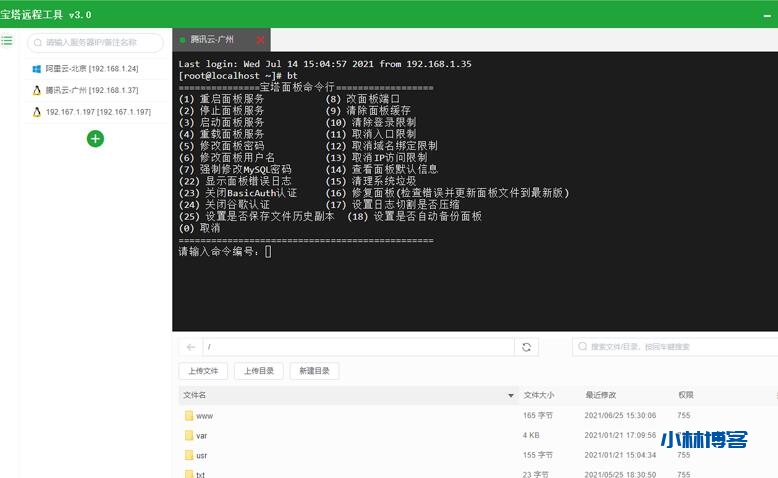Select the 192.167.1.197 server entry
Screen dimensions: 778x478
click(x=96, y=112)
